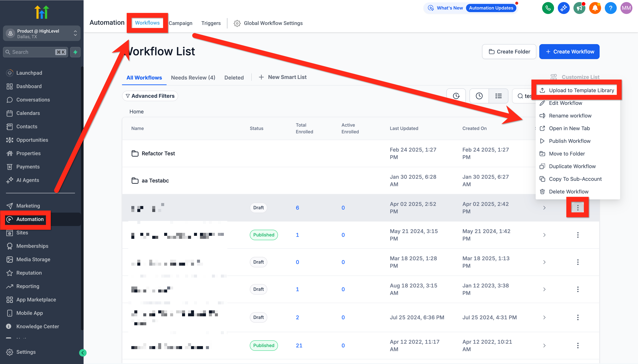Switch to list view icon
Image resolution: width=638 pixels, height=364 pixels.
(x=498, y=96)
